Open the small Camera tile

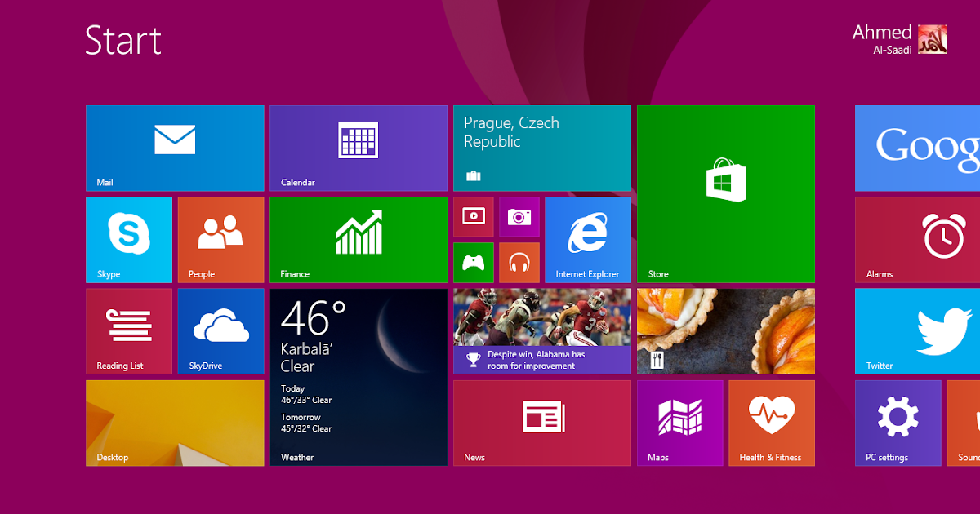[519, 217]
